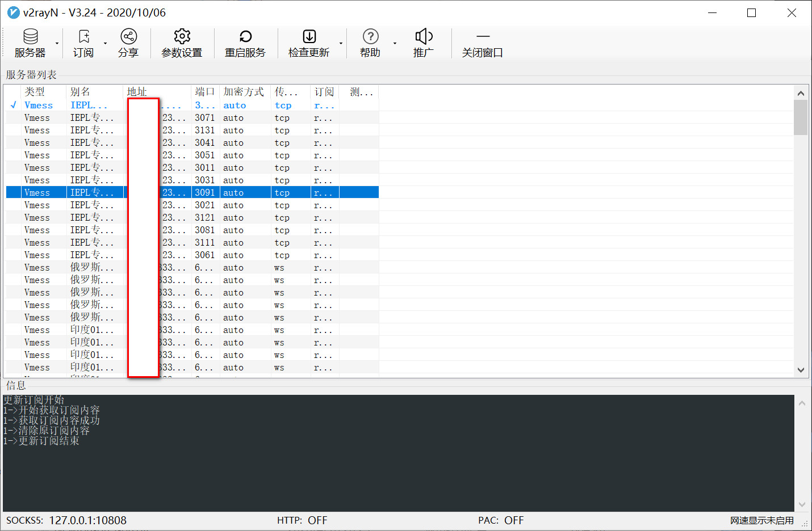Expand the 订阅 dropdown arrow

tap(105, 44)
